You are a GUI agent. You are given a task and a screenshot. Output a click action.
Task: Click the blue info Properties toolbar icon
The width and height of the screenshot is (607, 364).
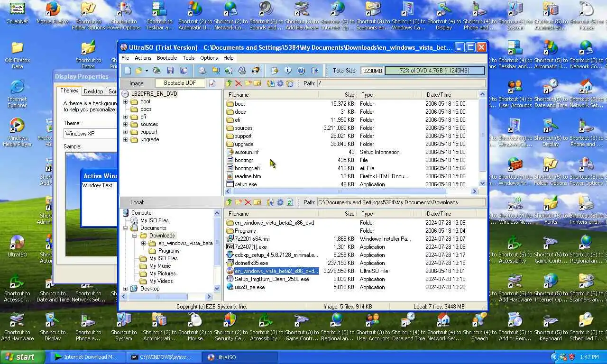click(x=288, y=71)
